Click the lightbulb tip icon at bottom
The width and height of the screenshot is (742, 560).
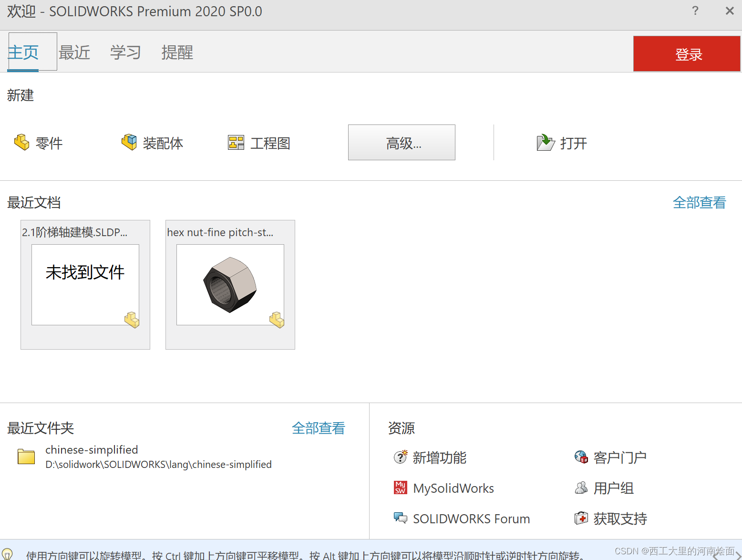7,554
